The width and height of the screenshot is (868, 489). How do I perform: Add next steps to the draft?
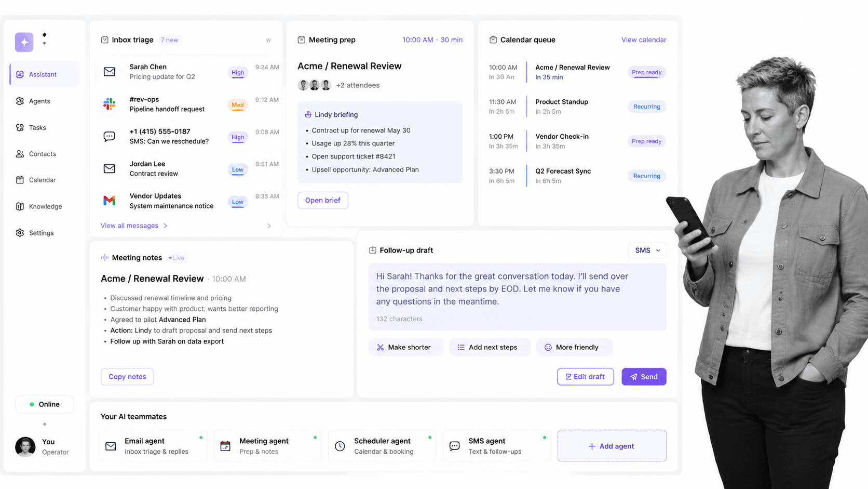tap(490, 347)
